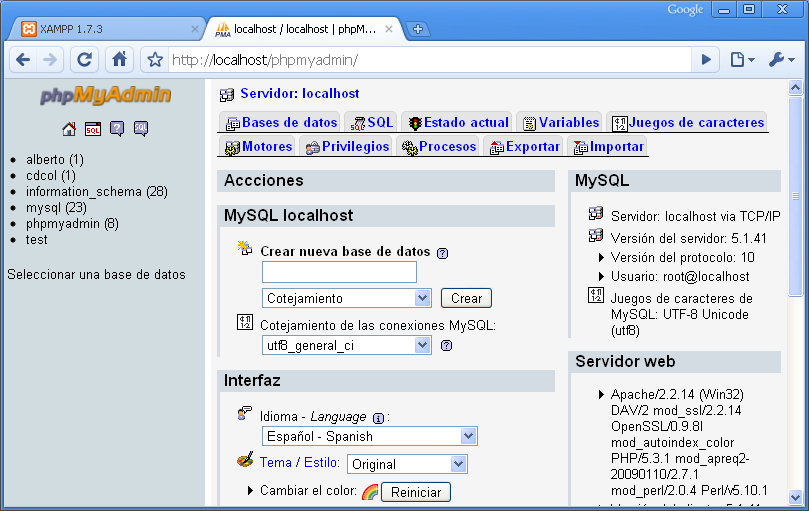
Task: Click Tema / Estilo link
Action: [299, 462]
